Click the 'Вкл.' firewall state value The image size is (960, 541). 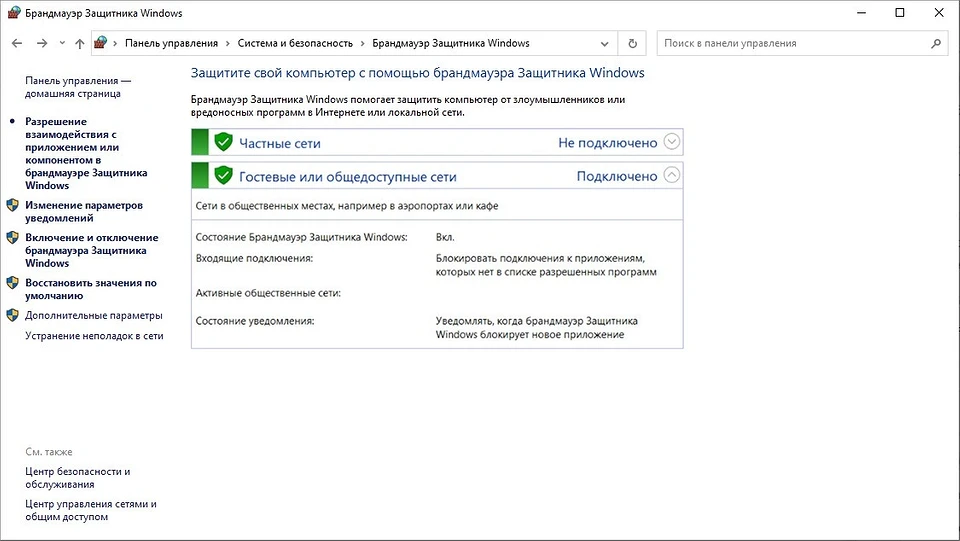pos(445,237)
